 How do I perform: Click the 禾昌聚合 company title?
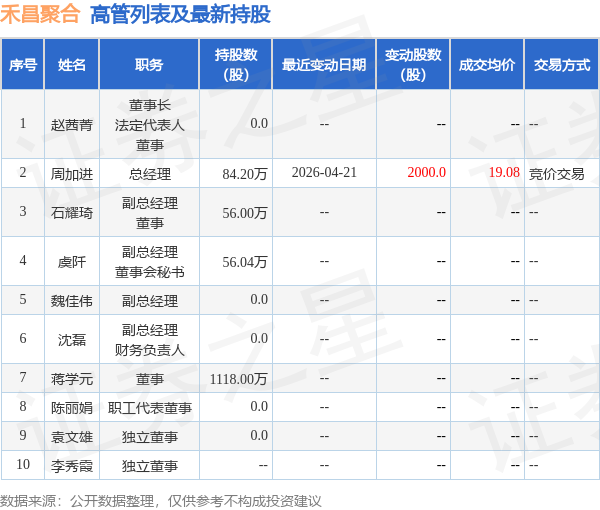pos(40,14)
